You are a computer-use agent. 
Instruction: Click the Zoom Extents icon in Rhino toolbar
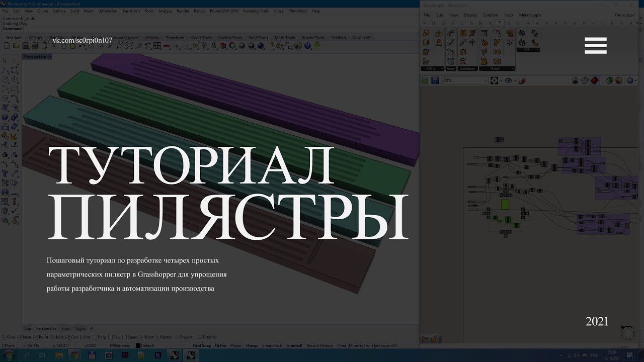129,46
